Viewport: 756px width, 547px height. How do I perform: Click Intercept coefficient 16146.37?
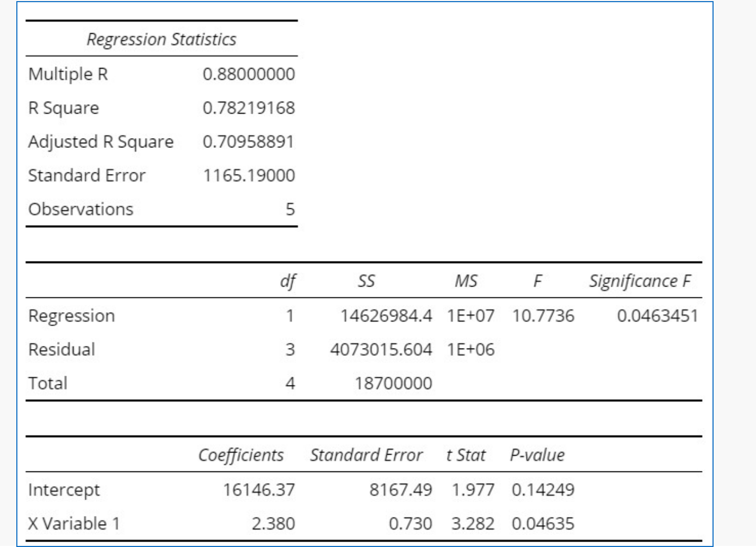click(259, 489)
